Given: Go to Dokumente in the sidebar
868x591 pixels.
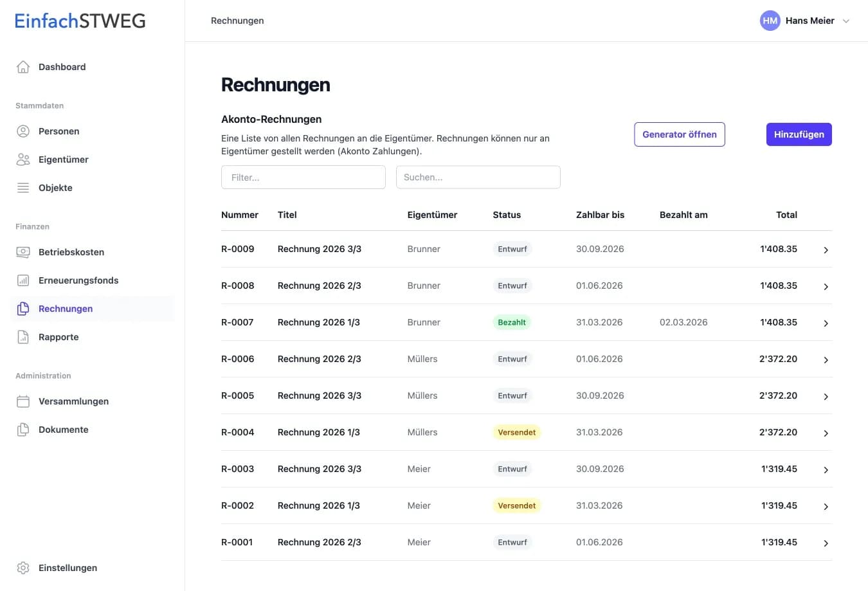Looking at the screenshot, I should coord(63,430).
